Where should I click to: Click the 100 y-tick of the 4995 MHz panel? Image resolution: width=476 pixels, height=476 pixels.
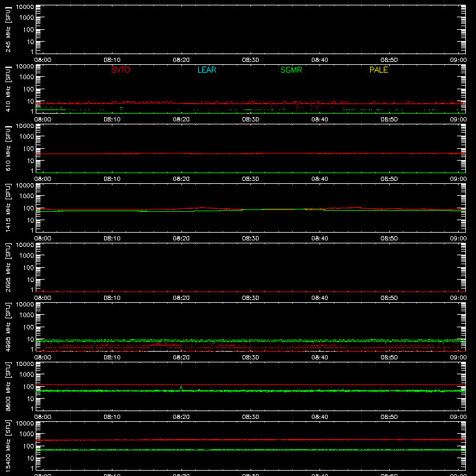tap(29, 327)
